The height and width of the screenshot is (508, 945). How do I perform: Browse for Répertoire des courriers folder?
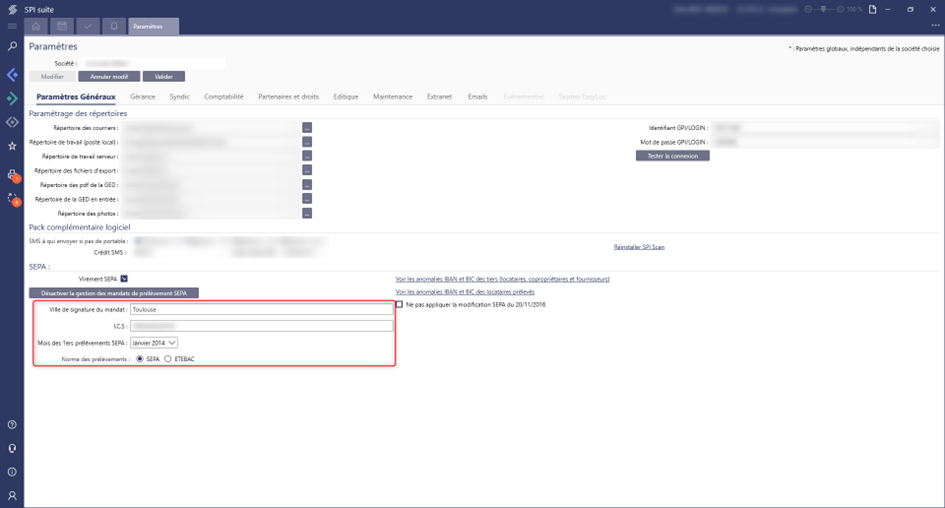click(307, 128)
